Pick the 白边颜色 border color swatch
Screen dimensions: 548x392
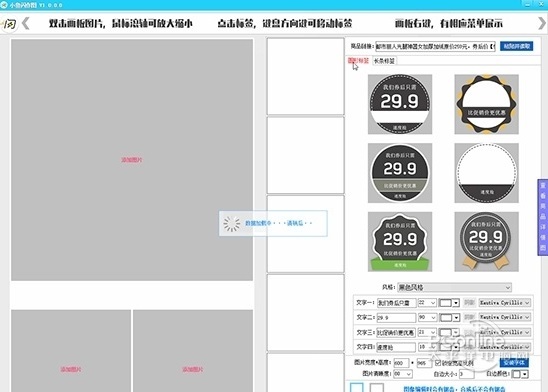click(x=519, y=374)
